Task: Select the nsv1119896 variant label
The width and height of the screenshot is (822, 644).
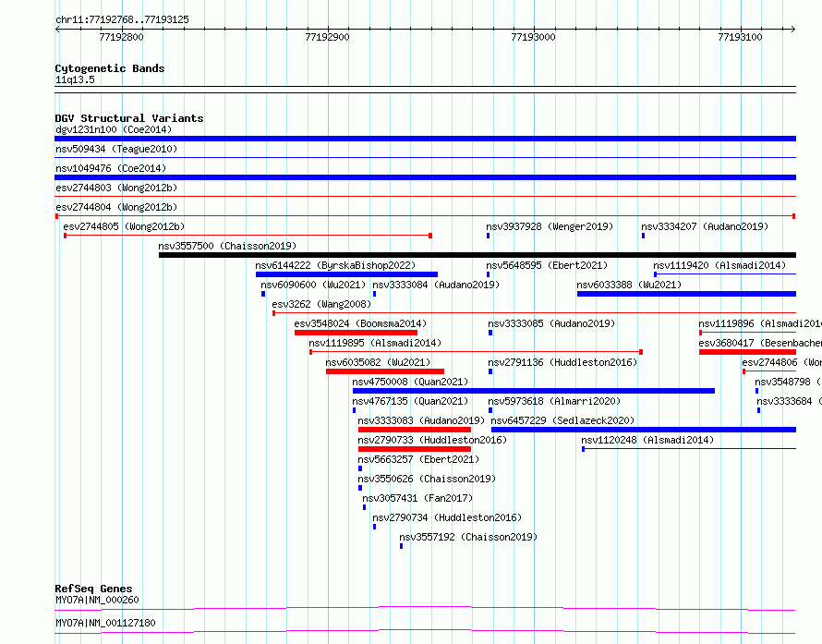Action: pos(760,323)
